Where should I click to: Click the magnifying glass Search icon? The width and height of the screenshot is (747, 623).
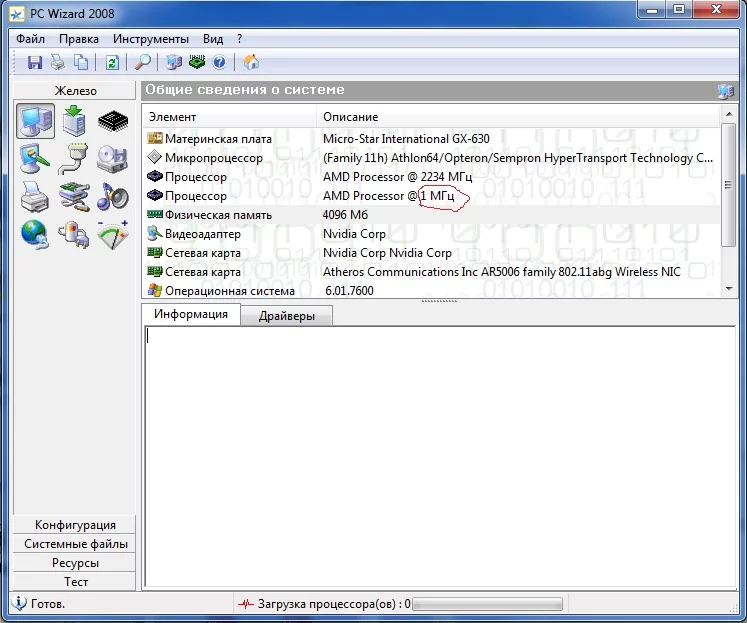click(x=143, y=62)
